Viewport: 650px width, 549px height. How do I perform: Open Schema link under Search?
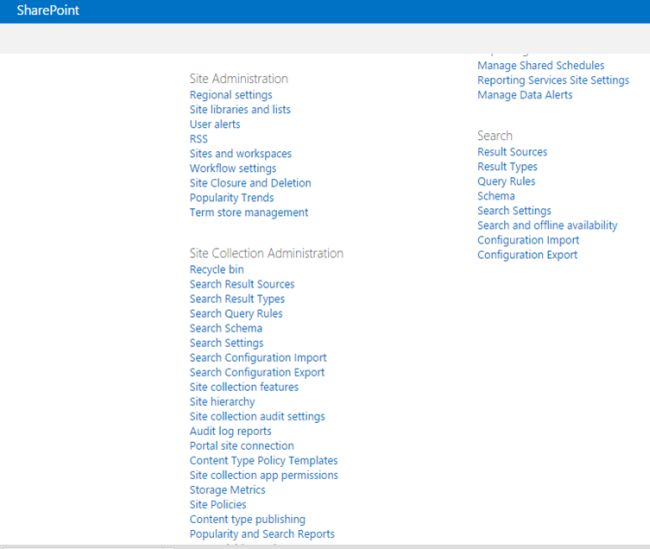point(496,196)
